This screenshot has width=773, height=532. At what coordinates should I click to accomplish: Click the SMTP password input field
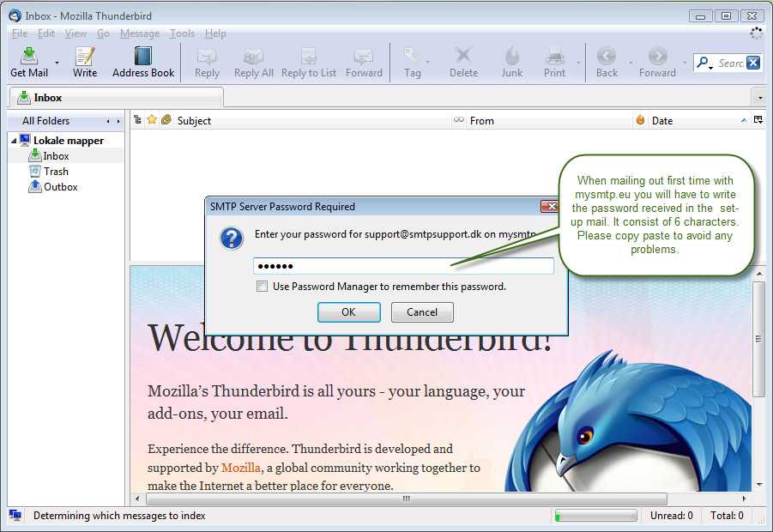tap(403, 266)
